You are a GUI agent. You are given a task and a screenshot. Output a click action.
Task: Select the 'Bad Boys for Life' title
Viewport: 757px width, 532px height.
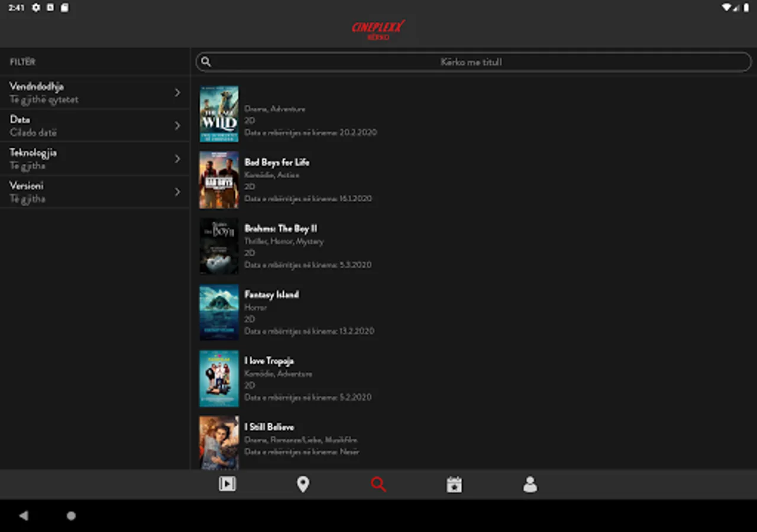(x=277, y=162)
